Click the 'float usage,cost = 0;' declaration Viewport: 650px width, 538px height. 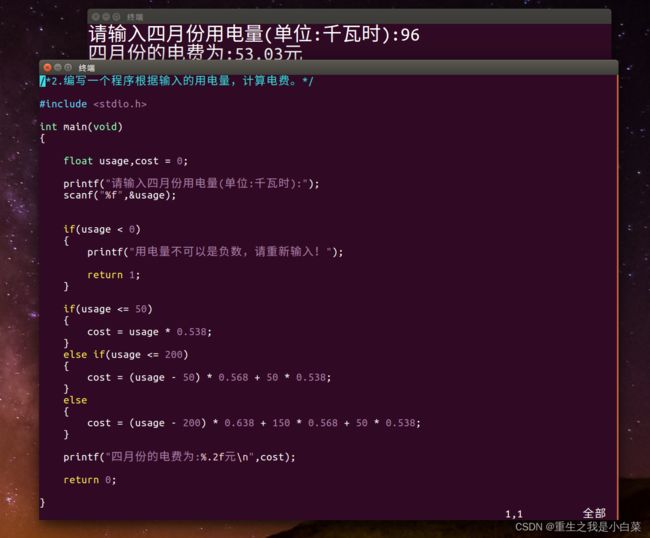[126, 161]
